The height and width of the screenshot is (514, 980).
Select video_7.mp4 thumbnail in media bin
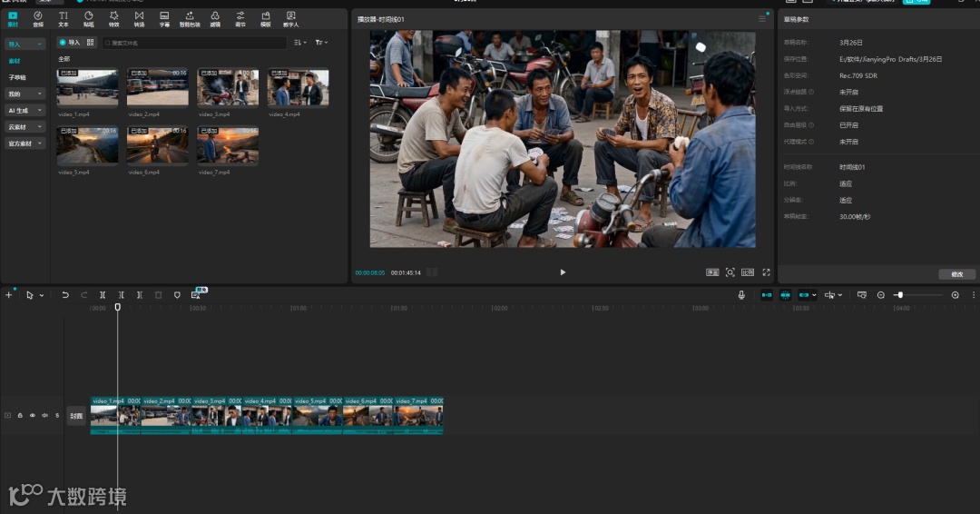(228, 145)
